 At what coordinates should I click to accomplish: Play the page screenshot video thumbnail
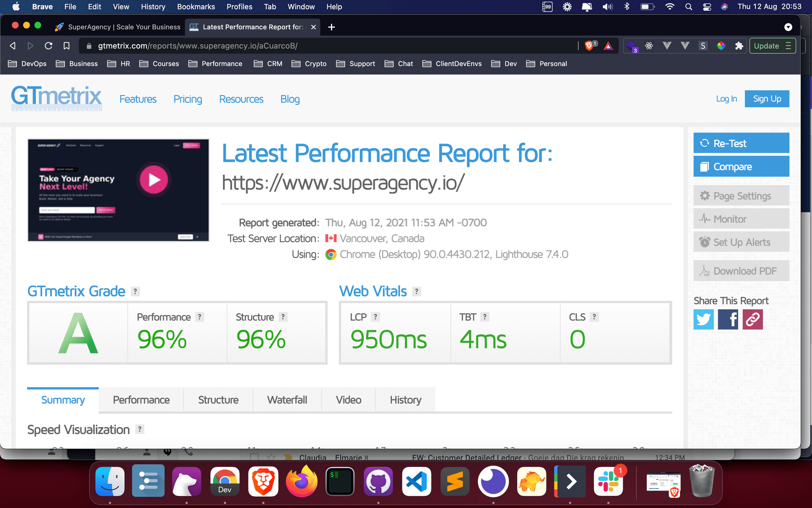pyautogui.click(x=154, y=179)
